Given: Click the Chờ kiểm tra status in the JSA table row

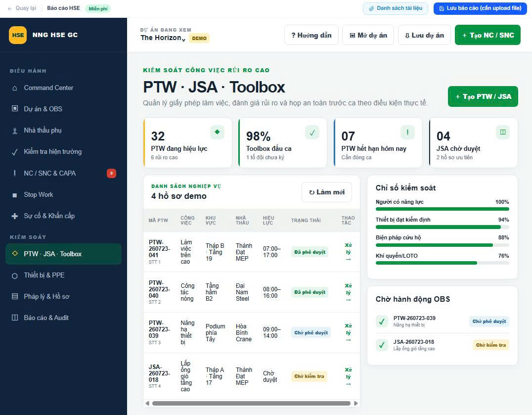Looking at the screenshot, I should tap(309, 376).
